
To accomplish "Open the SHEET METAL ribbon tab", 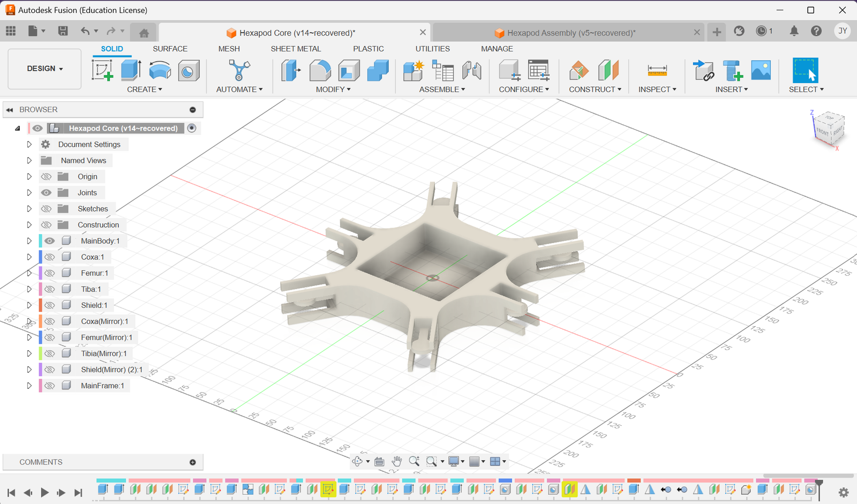I will pos(296,49).
